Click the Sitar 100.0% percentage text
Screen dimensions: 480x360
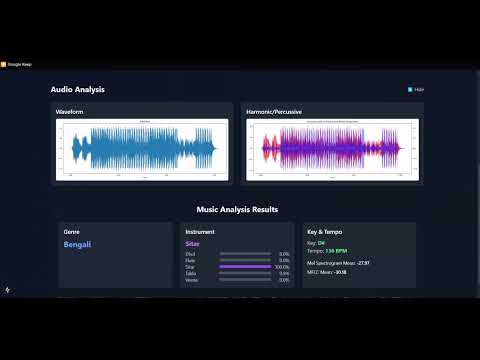pyautogui.click(x=282, y=267)
